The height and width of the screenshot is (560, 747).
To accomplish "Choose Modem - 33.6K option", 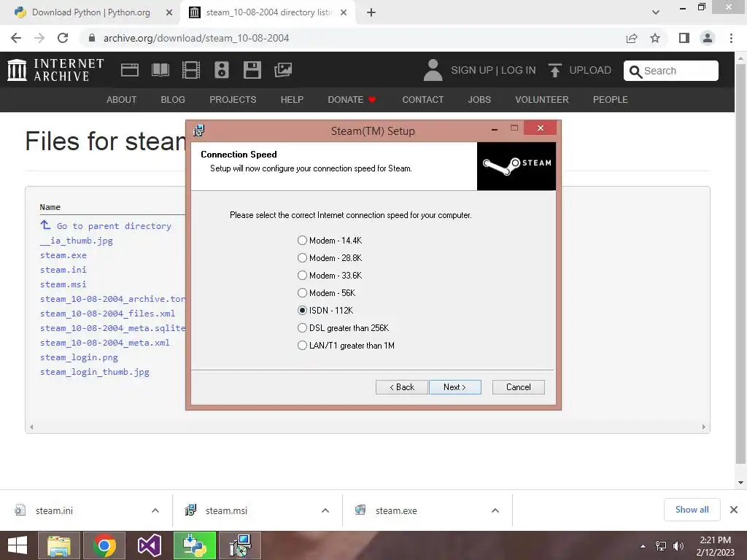I will point(302,276).
